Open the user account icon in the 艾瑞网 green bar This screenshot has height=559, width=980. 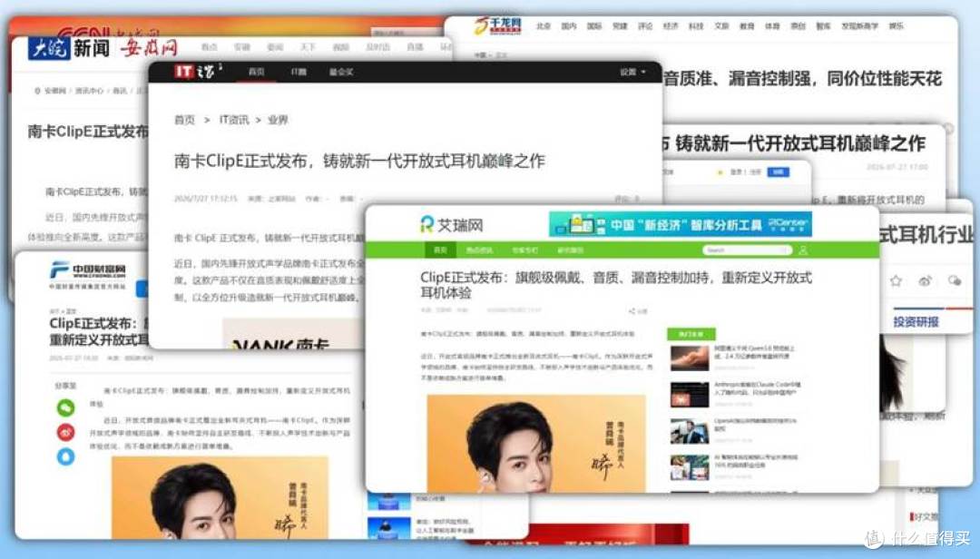(x=803, y=250)
